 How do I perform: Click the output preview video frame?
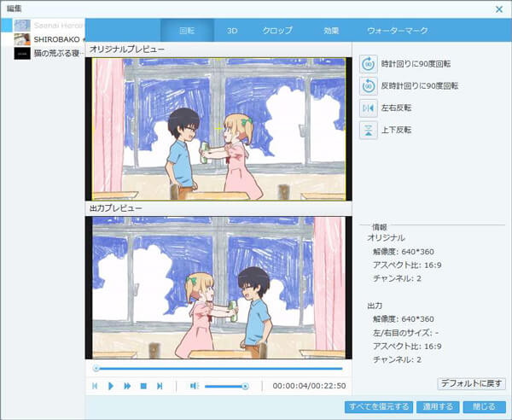pyautogui.click(x=218, y=288)
